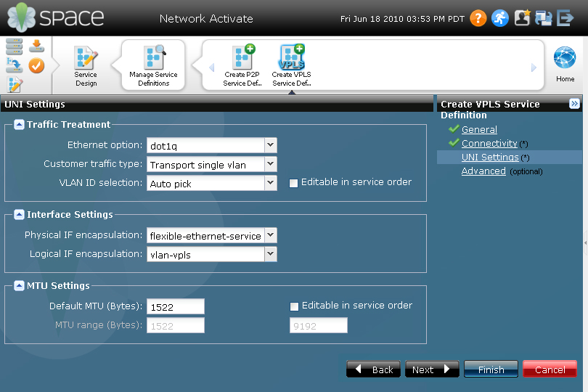The image size is (588, 392).
Task: Click the log out arrow icon
Action: point(565,18)
